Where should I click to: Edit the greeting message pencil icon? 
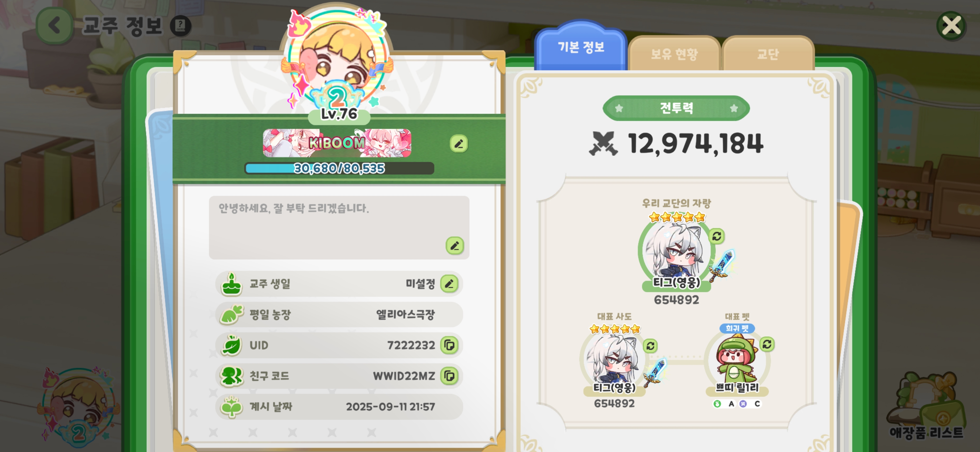coord(455,245)
